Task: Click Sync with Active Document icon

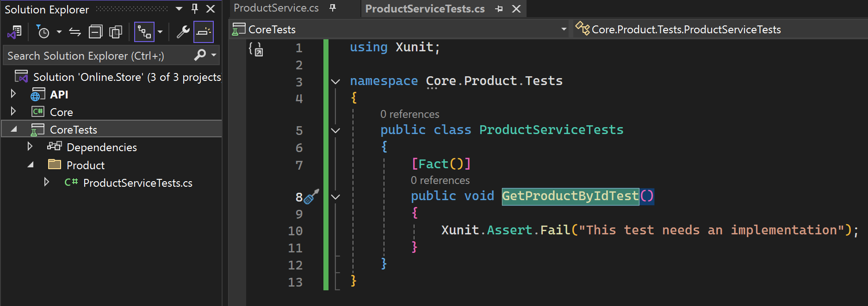Action: click(75, 32)
